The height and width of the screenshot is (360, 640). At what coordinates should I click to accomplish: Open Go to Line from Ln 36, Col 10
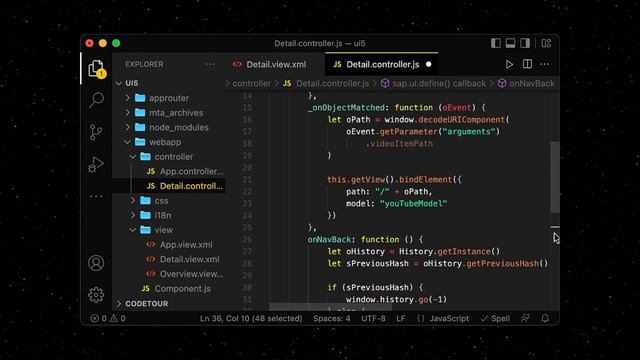point(251,318)
